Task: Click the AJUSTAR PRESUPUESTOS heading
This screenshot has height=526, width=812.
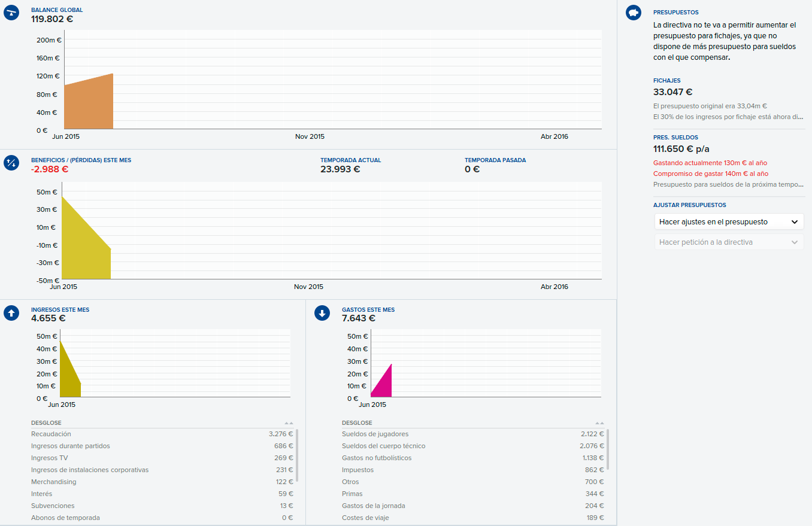Action: coord(689,205)
